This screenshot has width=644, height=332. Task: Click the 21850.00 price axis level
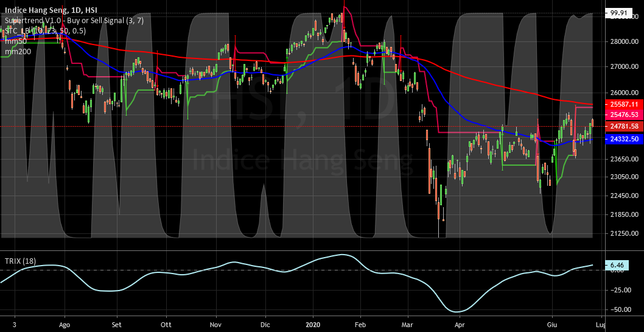click(x=625, y=214)
